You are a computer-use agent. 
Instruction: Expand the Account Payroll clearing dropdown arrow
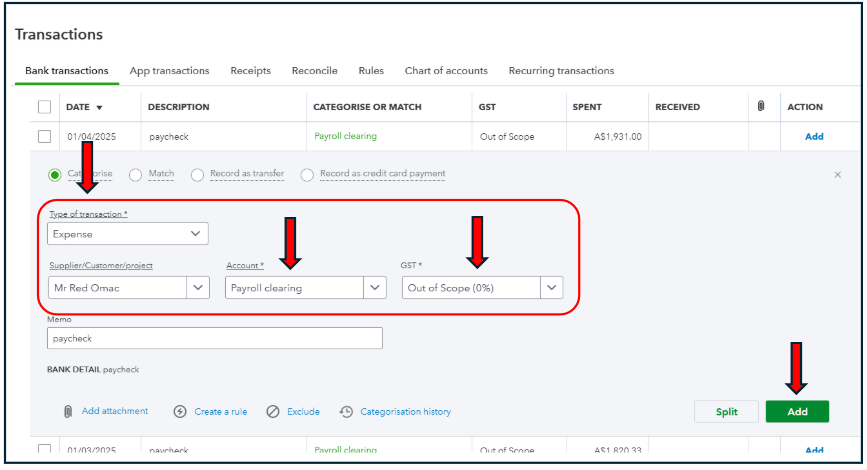(x=375, y=288)
